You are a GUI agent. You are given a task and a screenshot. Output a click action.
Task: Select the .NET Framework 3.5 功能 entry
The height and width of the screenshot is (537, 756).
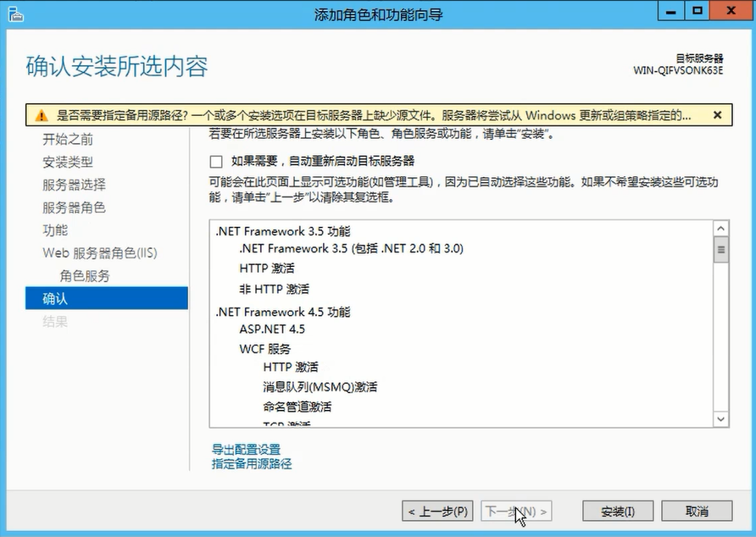click(283, 231)
